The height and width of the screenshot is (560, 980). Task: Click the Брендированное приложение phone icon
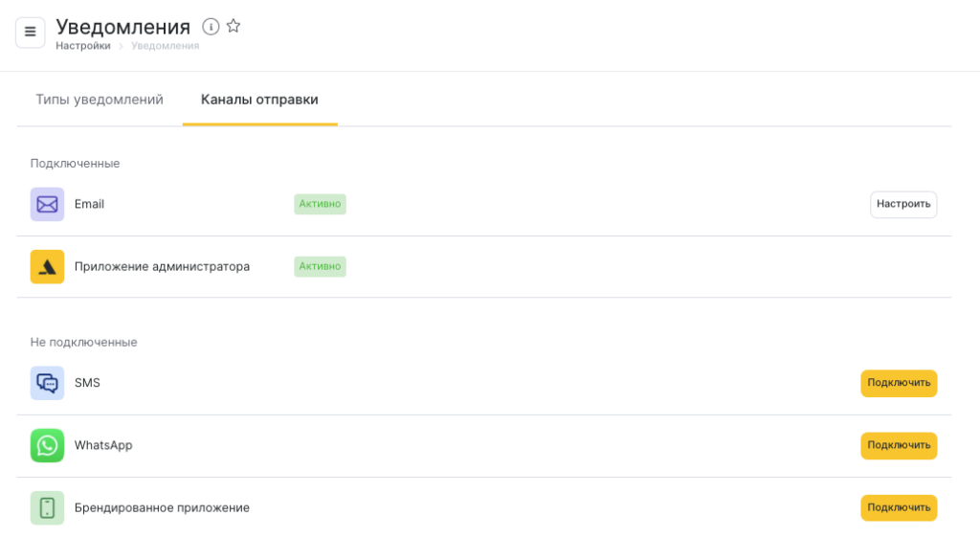(x=47, y=507)
